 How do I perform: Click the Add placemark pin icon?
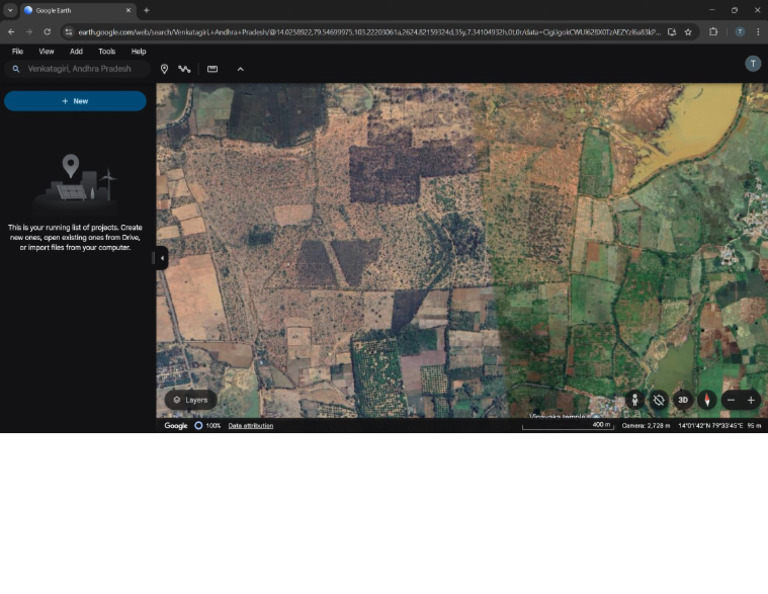tap(164, 69)
